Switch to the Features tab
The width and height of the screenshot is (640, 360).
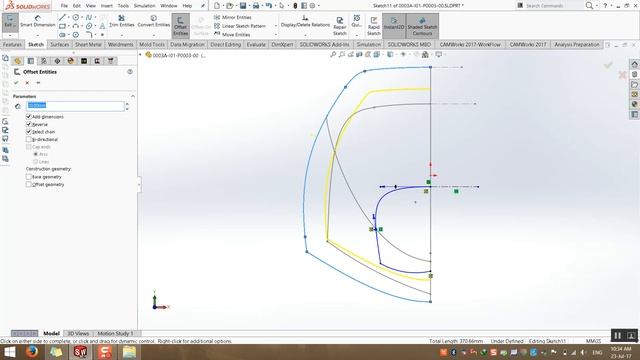pos(12,44)
